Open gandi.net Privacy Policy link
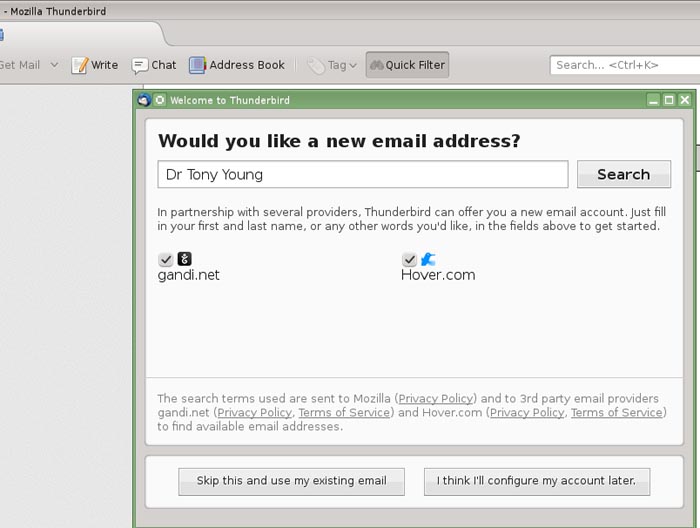700x528 pixels. coord(254,412)
